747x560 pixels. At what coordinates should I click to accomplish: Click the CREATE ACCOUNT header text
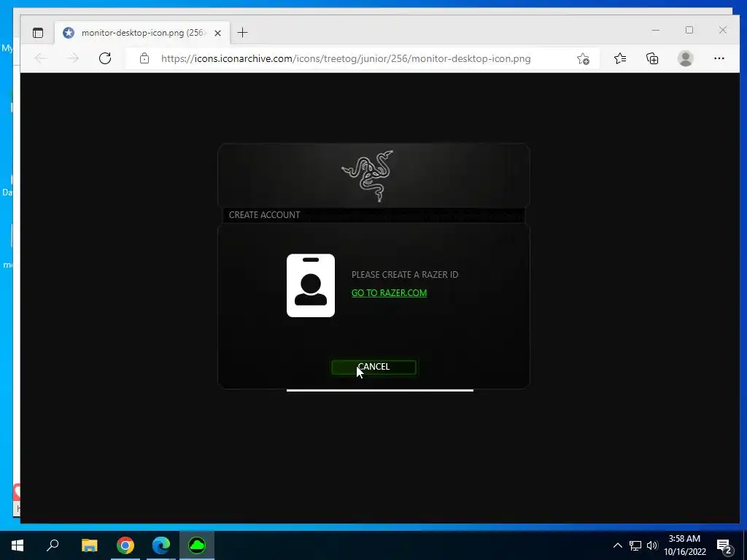[x=264, y=215]
